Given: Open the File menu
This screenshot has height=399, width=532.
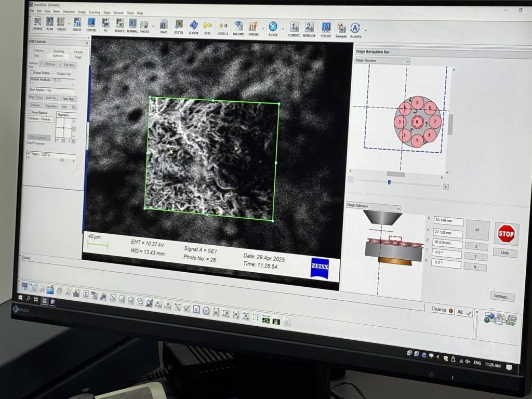Looking at the screenshot, I should [x=32, y=11].
